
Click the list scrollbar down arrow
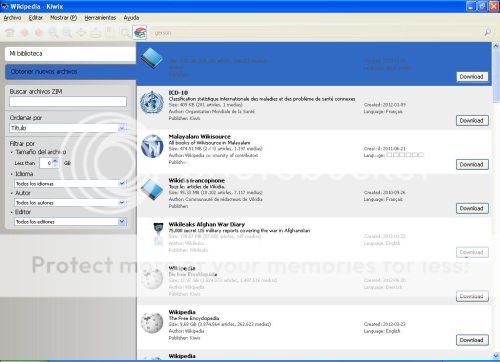pos(496,355)
